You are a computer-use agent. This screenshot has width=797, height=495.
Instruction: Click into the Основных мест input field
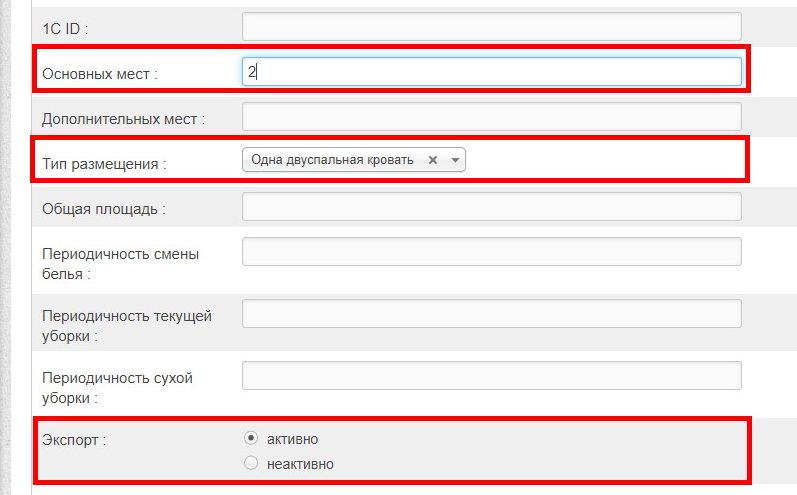[492, 72]
